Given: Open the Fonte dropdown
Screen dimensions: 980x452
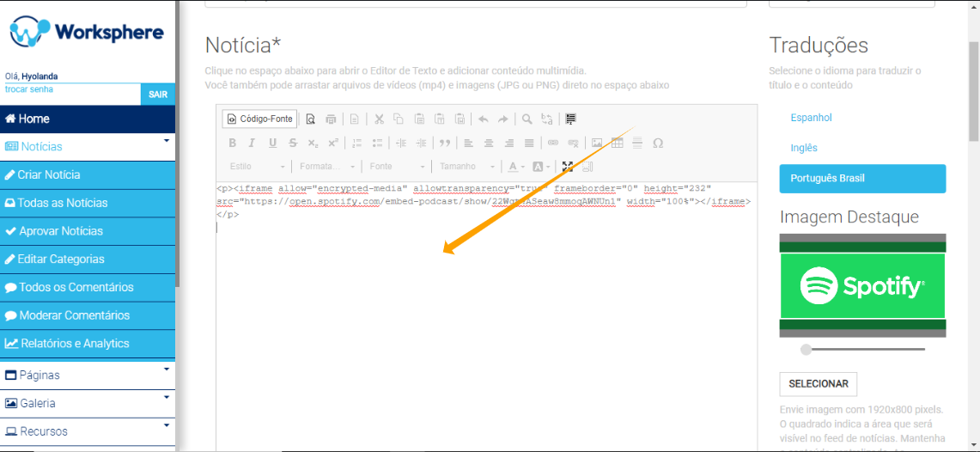Looking at the screenshot, I should point(398,167).
